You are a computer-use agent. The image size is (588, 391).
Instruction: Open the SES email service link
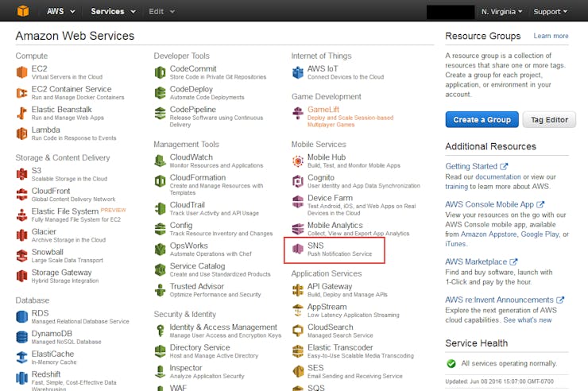[x=315, y=368]
